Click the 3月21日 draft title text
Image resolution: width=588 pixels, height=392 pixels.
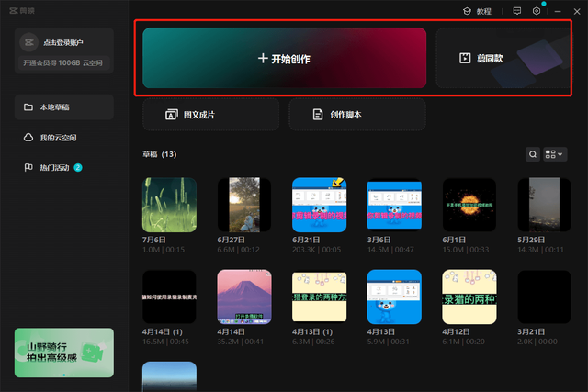pos(531,332)
